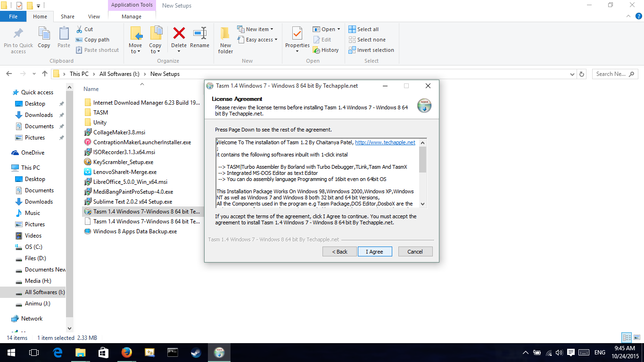Launch Firefox from the taskbar
The width and height of the screenshot is (644, 362).
[126, 353]
